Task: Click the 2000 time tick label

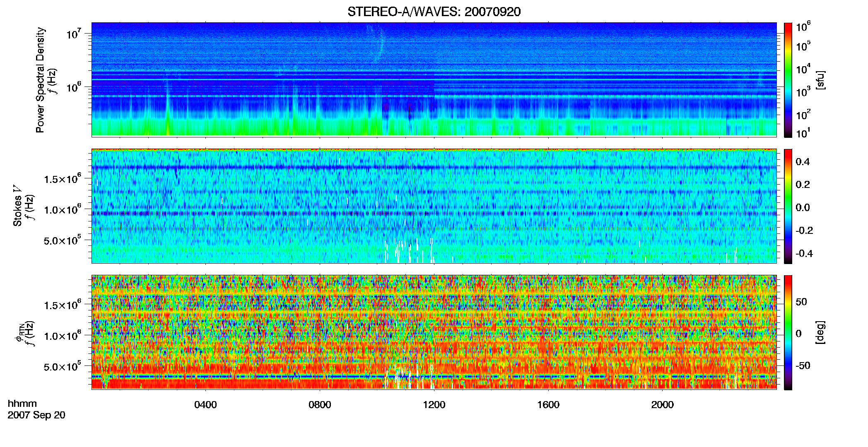Action: point(663,404)
